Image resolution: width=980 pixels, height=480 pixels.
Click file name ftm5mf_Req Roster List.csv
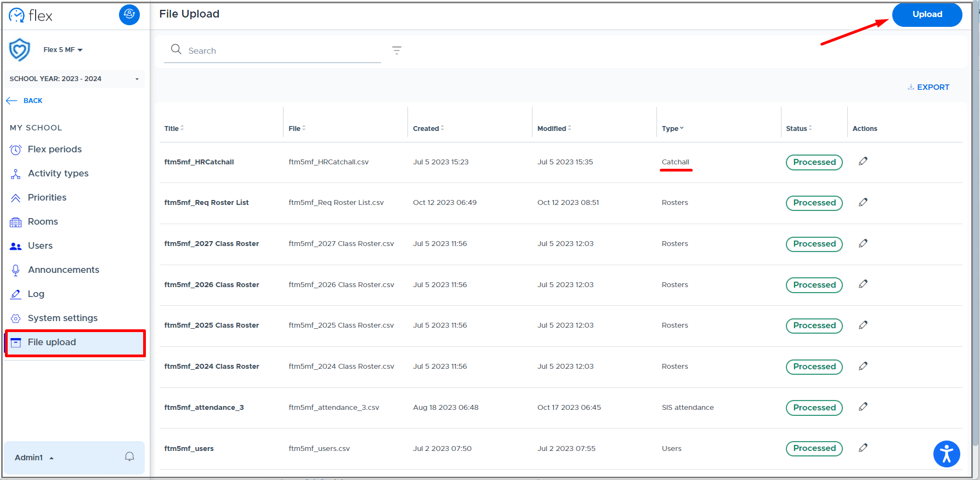tap(336, 203)
